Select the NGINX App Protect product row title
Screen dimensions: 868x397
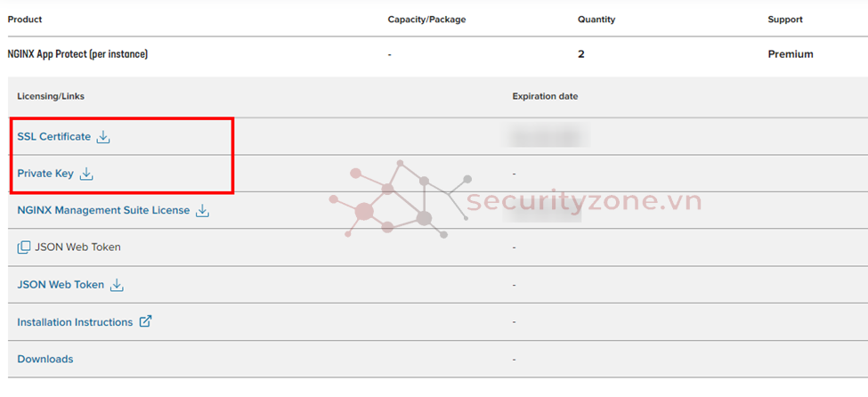(x=77, y=54)
